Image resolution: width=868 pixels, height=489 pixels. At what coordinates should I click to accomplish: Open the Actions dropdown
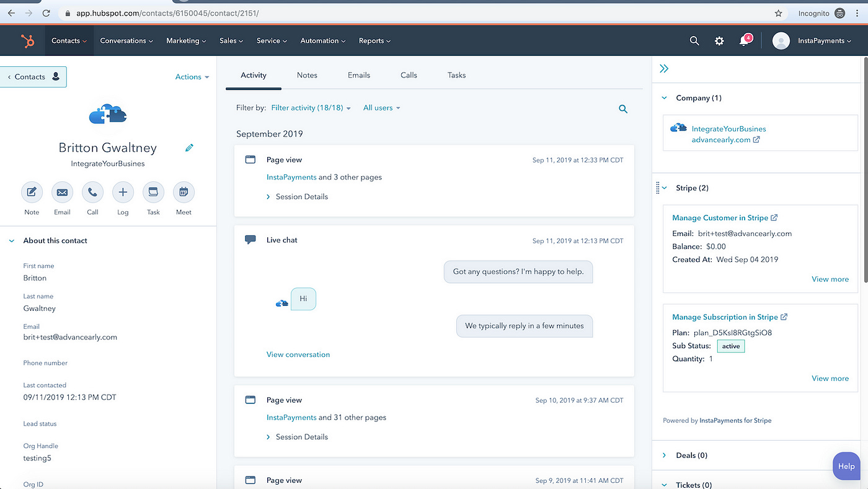point(192,77)
